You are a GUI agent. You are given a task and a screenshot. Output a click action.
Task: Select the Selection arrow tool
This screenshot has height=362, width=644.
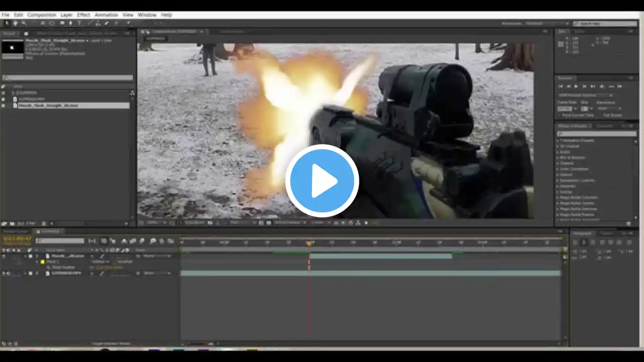point(7,23)
